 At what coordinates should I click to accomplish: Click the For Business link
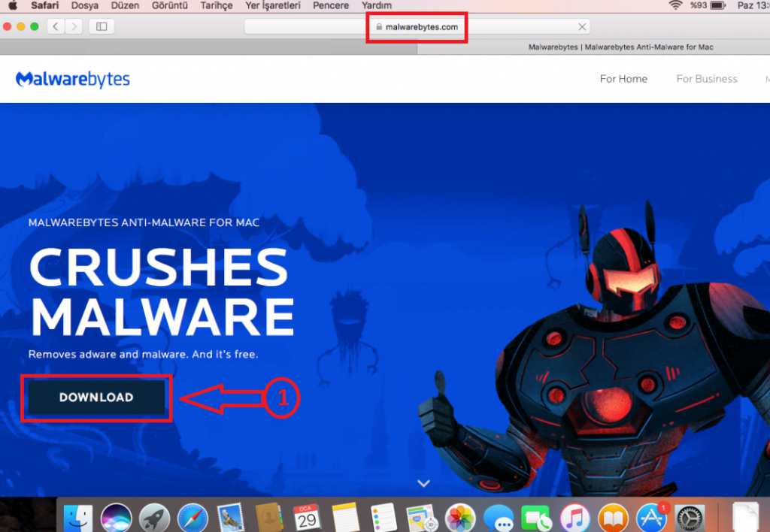[706, 78]
